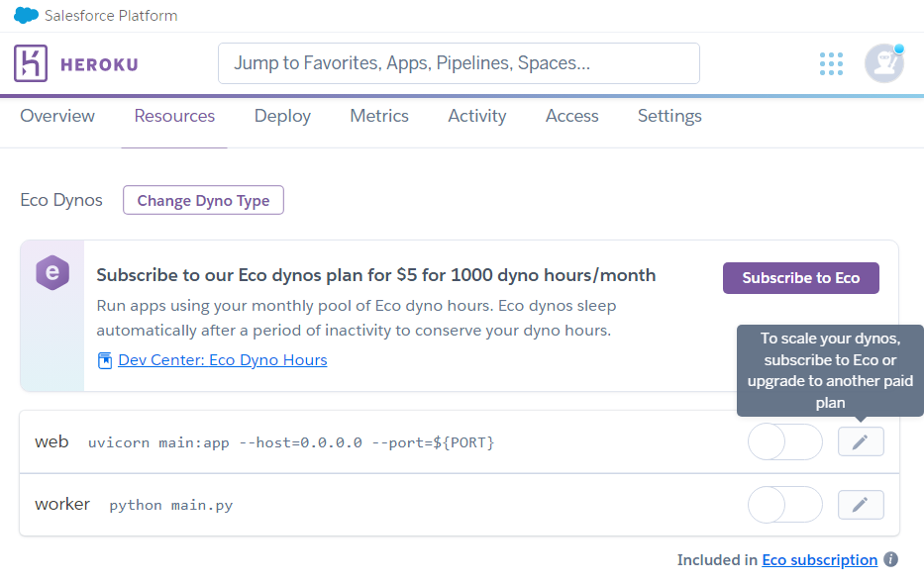Click the Eco Dynos heading

(x=61, y=200)
